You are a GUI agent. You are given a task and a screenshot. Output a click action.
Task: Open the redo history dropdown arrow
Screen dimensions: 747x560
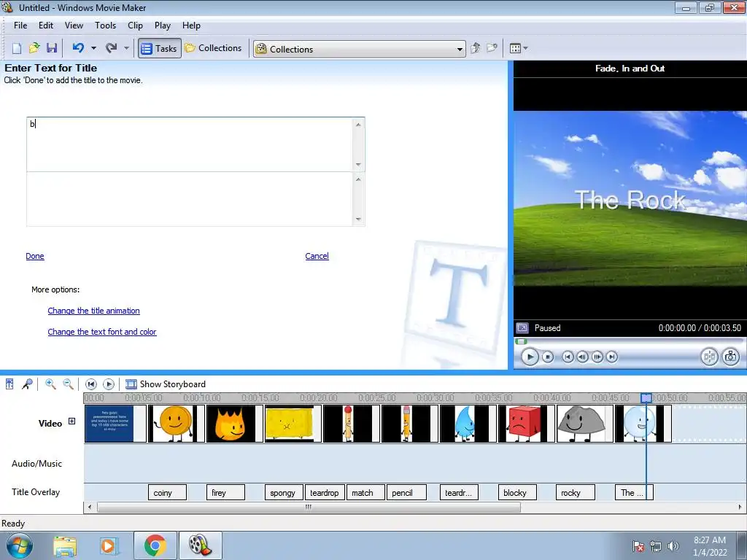click(126, 48)
